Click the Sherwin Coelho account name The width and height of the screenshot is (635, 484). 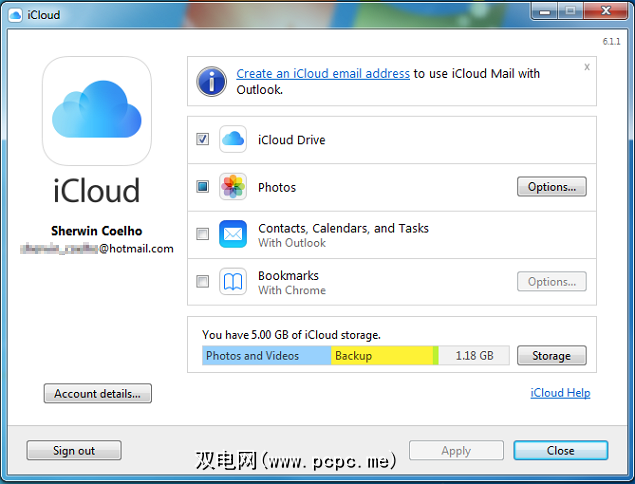(96, 231)
